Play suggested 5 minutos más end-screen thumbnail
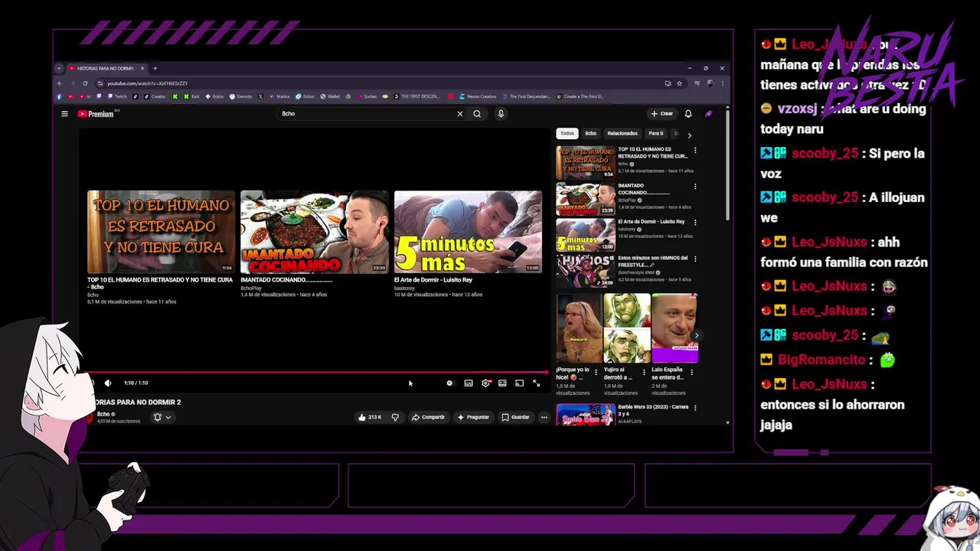This screenshot has height=551, width=980. pos(468,232)
